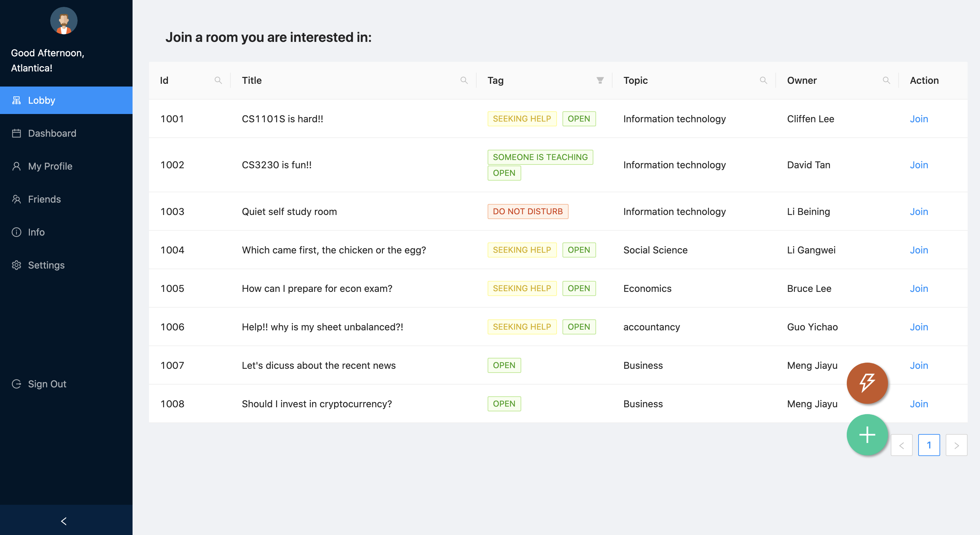980x535 pixels.
Task: Click the green plus create-room button
Action: click(867, 434)
